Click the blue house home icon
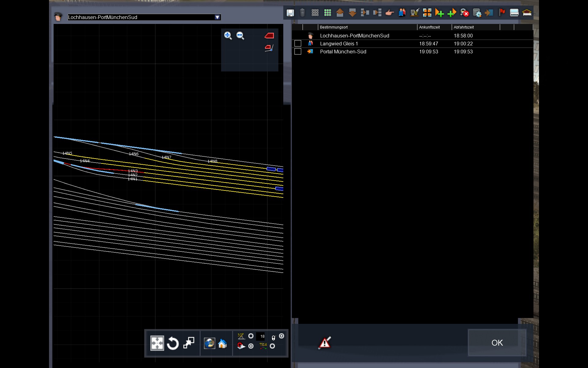 pyautogui.click(x=223, y=343)
